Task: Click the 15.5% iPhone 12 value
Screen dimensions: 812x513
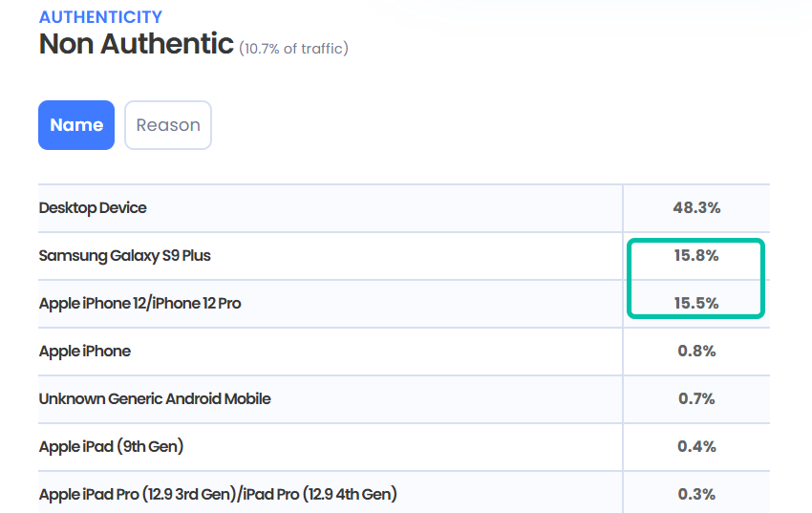Action: tap(696, 303)
